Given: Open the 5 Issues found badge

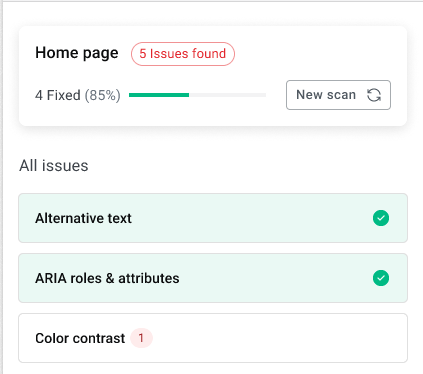Looking at the screenshot, I should point(183,54).
